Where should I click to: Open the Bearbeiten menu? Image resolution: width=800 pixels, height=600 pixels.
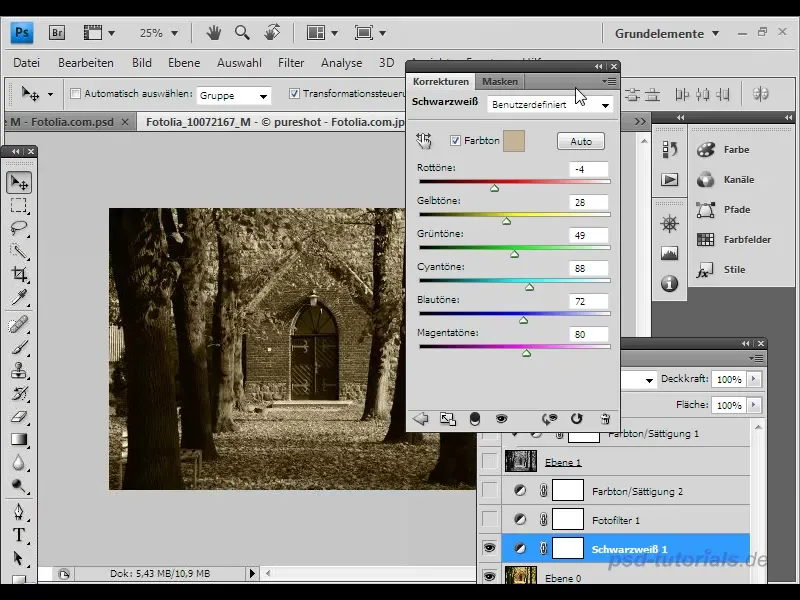(x=86, y=63)
